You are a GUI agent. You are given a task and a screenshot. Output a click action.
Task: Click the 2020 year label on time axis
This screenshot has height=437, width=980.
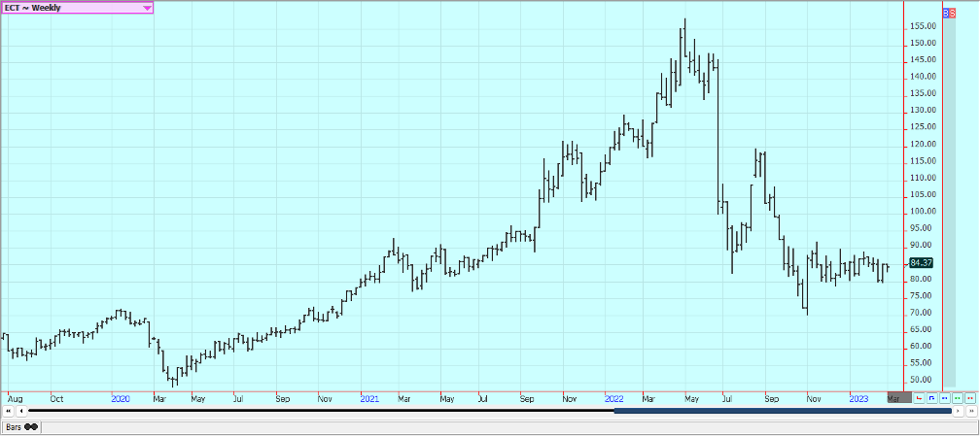[x=121, y=398]
